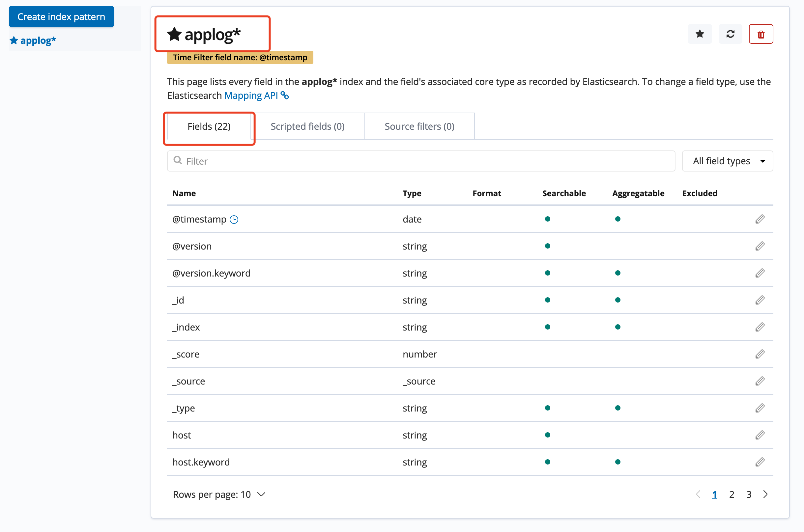Edit the _source field pencil icon
Image resolution: width=804 pixels, height=532 pixels.
point(760,381)
